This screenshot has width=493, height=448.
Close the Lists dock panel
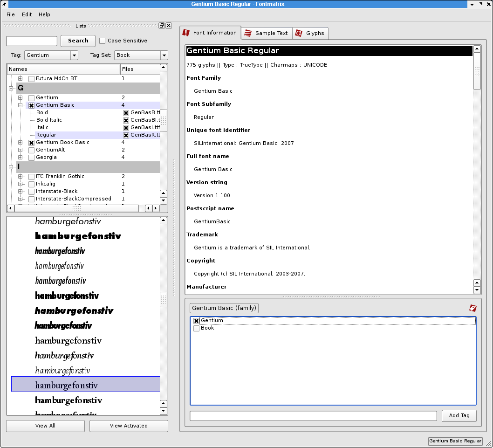pyautogui.click(x=169, y=26)
